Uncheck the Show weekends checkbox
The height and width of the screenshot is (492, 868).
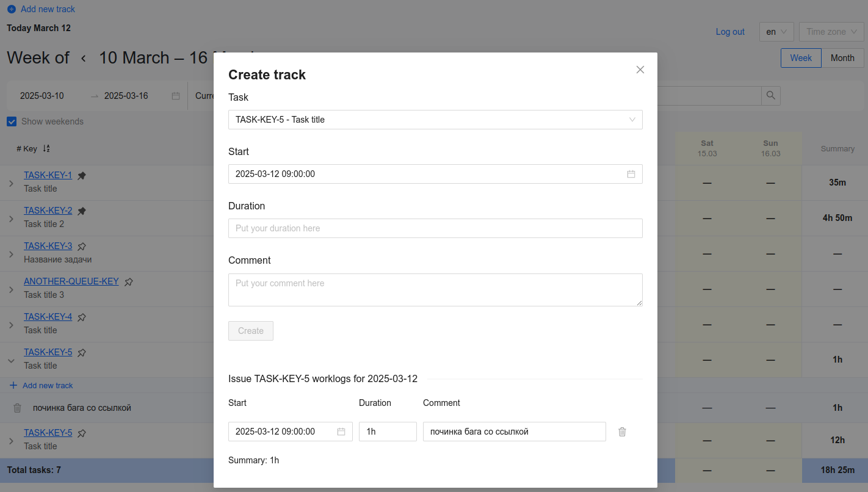(12, 121)
